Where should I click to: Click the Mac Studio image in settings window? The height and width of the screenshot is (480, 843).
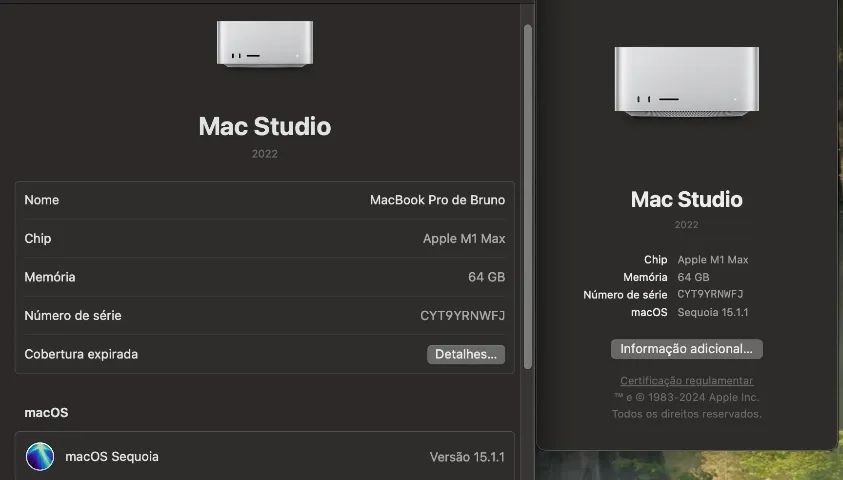pyautogui.click(x=265, y=44)
